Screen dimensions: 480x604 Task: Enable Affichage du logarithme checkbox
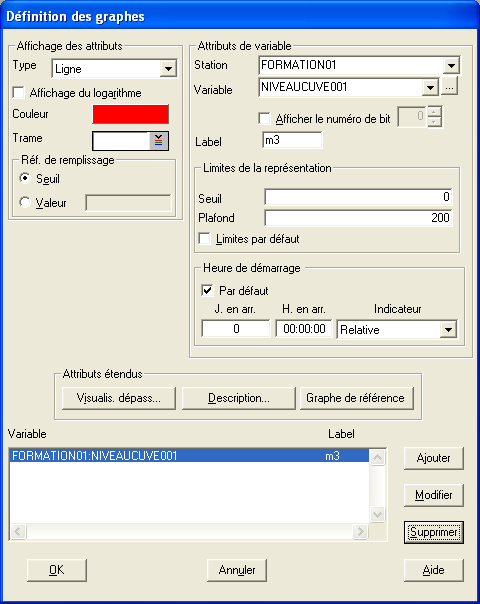pos(19,92)
